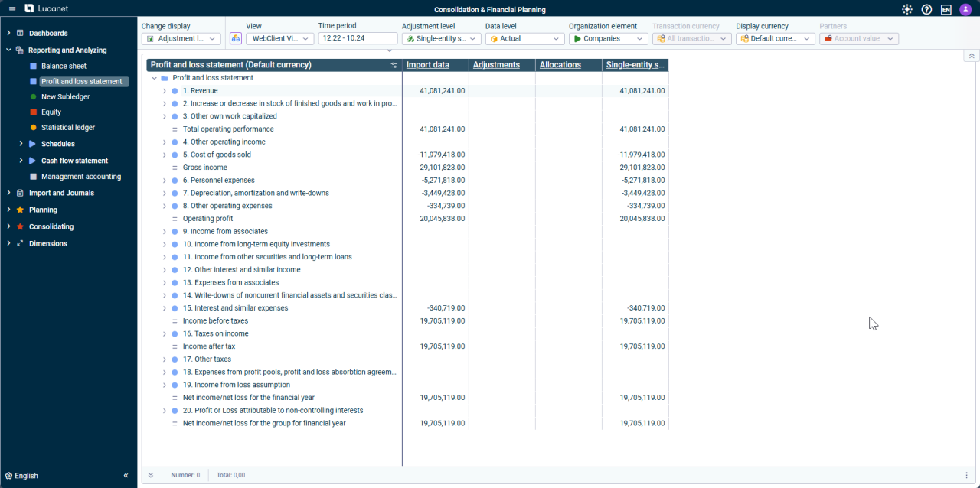
Task: Expand the 1. Revenue row
Action: pos(164,91)
